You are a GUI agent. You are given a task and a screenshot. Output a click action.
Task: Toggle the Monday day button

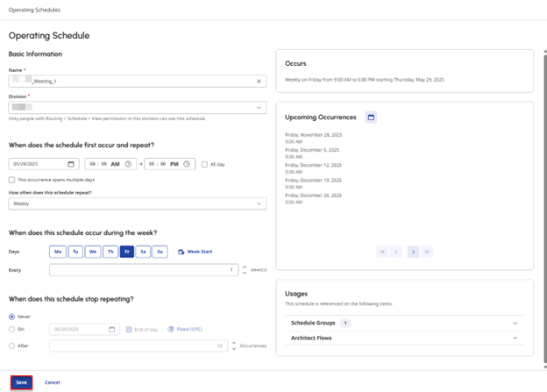click(58, 252)
